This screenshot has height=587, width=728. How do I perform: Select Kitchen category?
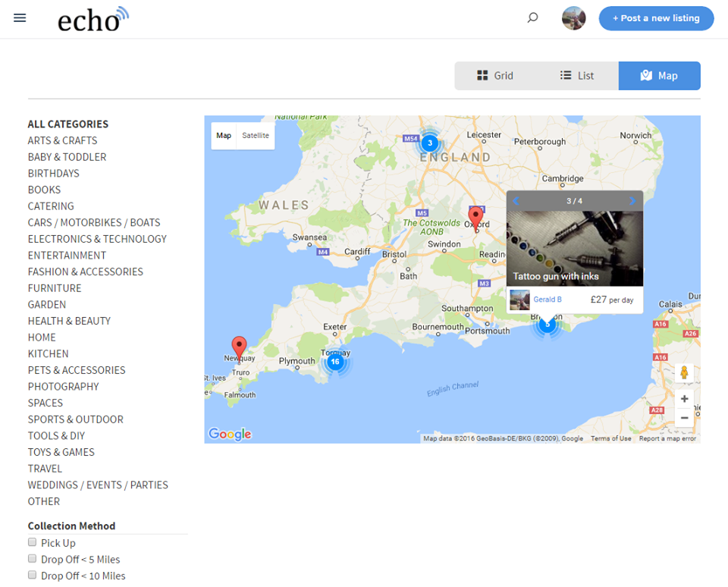tap(48, 354)
